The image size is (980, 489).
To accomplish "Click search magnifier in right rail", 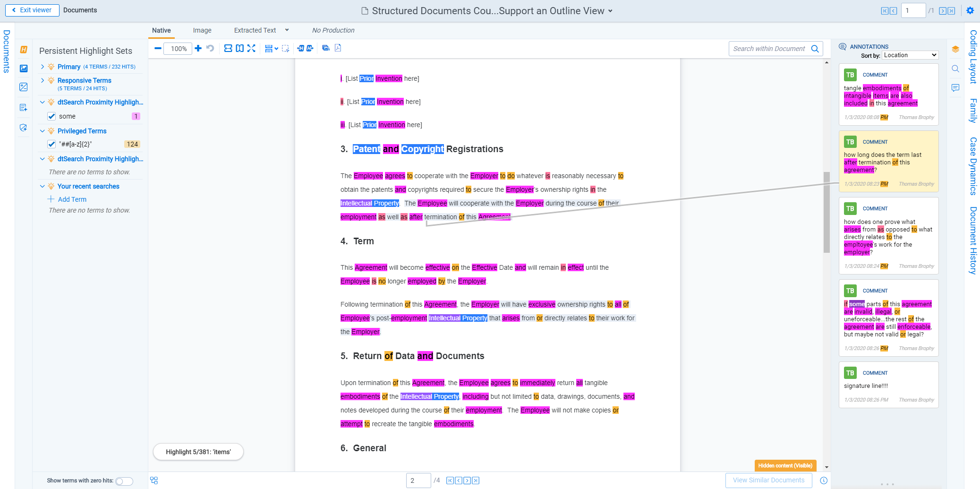I will [955, 69].
